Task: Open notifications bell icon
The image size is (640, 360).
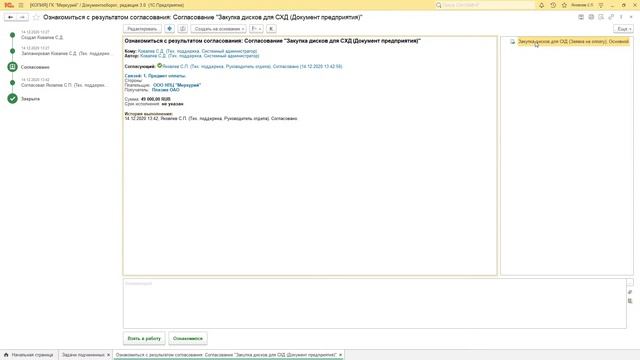Action: 542,5
